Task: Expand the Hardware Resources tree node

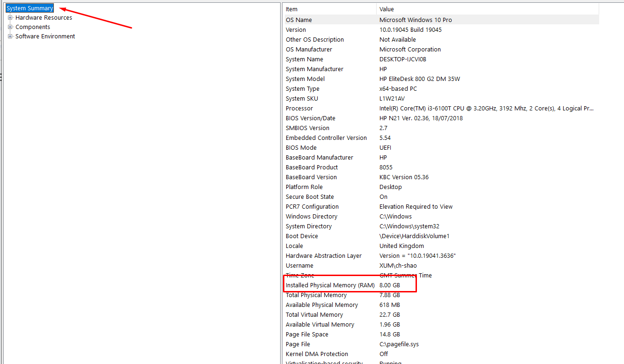Action: (x=10, y=18)
